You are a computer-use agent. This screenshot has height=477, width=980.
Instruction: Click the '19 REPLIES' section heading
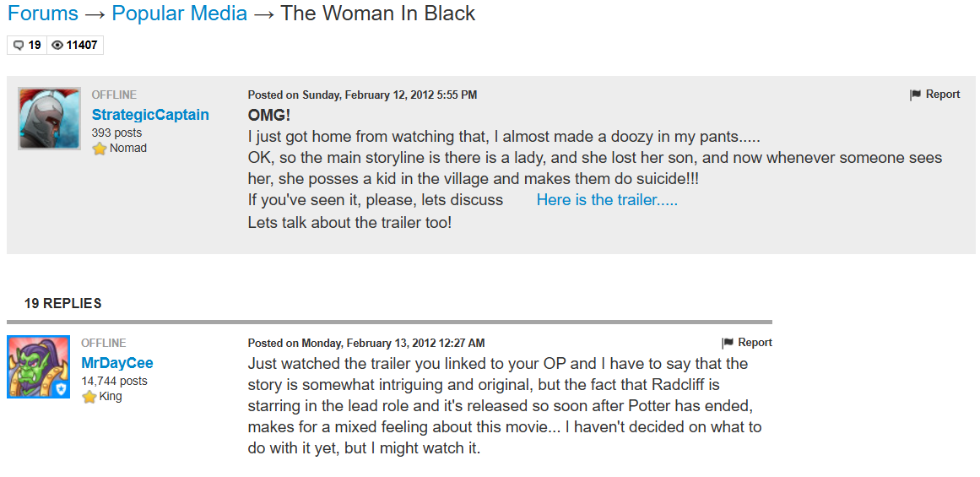coord(63,303)
